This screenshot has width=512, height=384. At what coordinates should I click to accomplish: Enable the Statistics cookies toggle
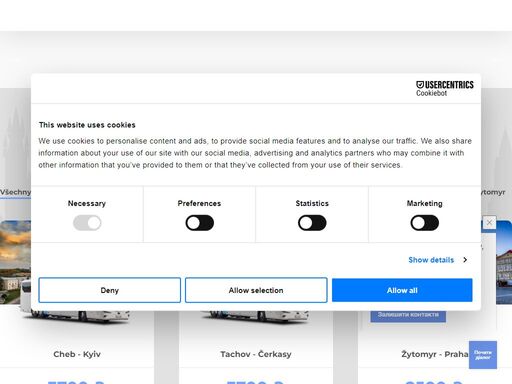pos(312,223)
